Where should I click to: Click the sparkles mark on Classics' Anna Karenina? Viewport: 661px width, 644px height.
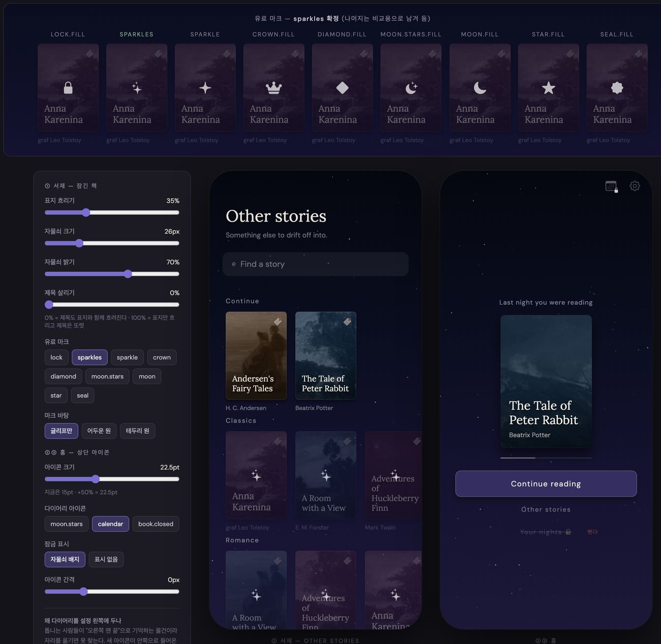(256, 475)
